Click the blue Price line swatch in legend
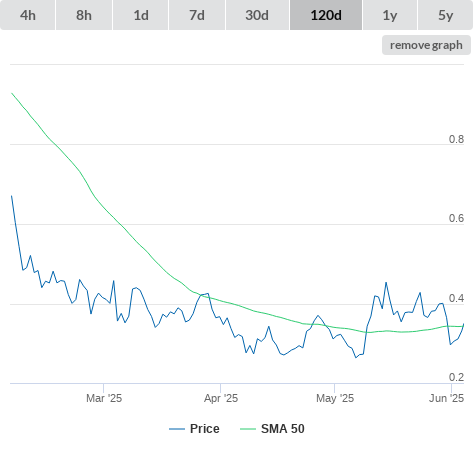The height and width of the screenshot is (455, 474). tap(177, 429)
